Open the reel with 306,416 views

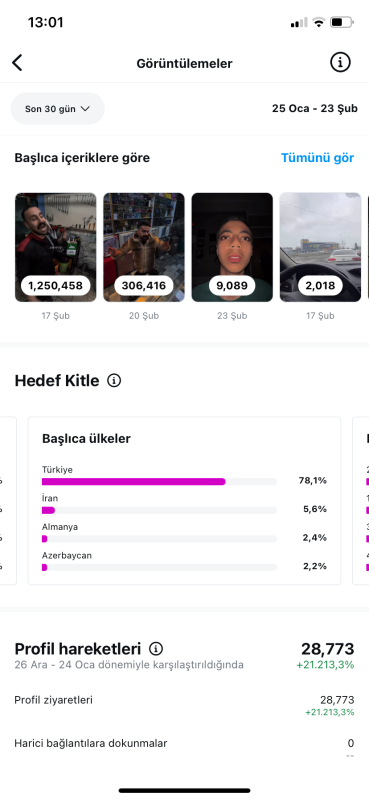click(x=144, y=247)
